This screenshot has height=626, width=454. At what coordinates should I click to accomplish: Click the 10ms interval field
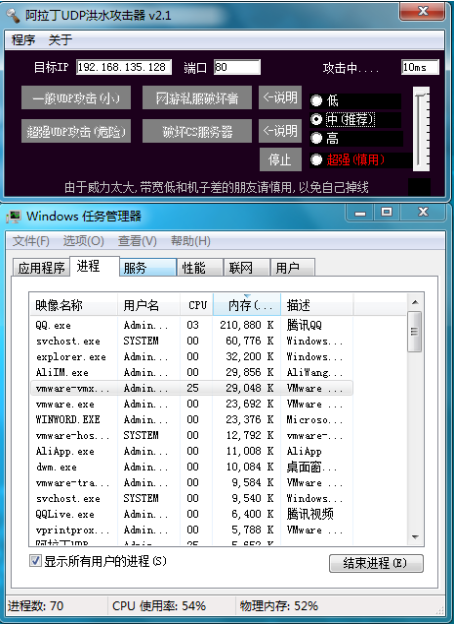[x=420, y=67]
